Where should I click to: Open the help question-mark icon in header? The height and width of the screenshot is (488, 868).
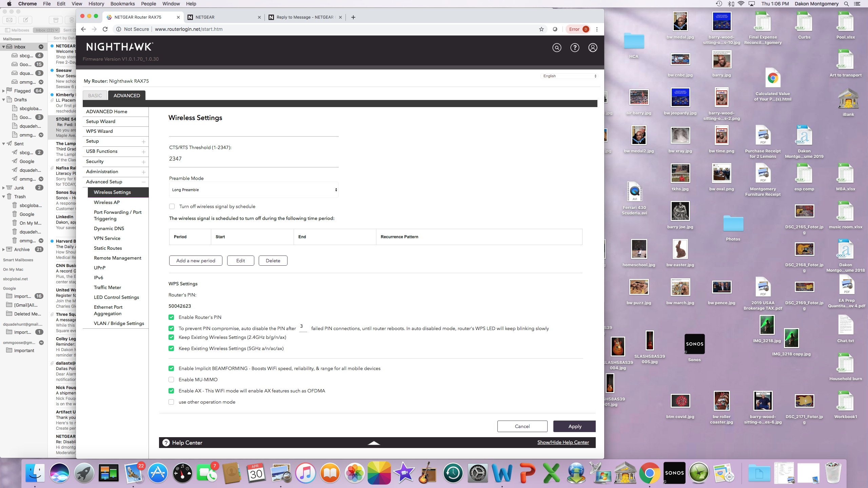coord(575,48)
